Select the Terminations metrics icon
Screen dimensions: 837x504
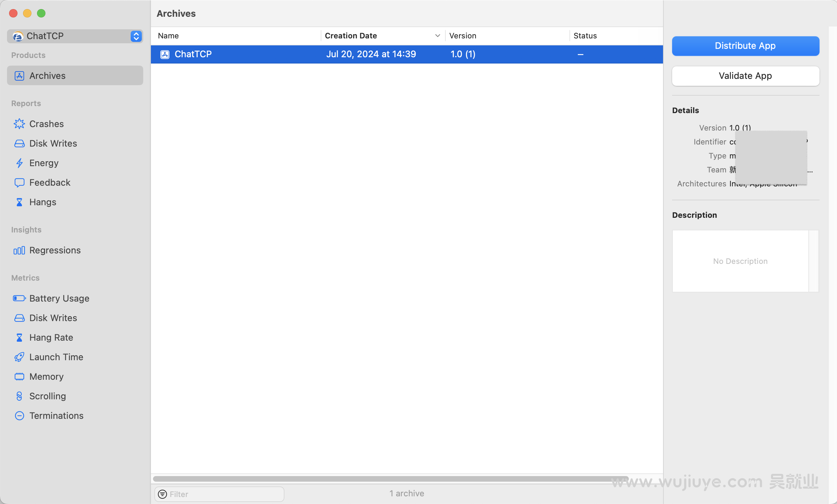[x=19, y=415]
